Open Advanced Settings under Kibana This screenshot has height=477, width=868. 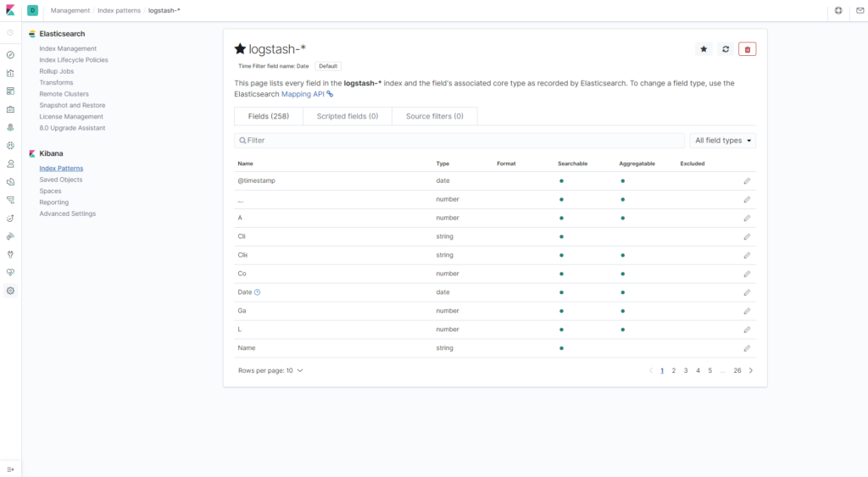click(x=68, y=214)
